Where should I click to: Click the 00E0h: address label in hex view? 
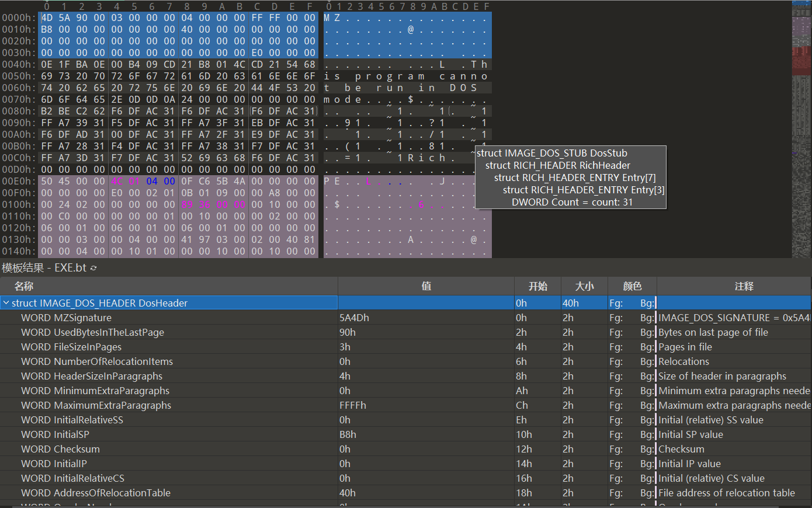click(x=19, y=181)
